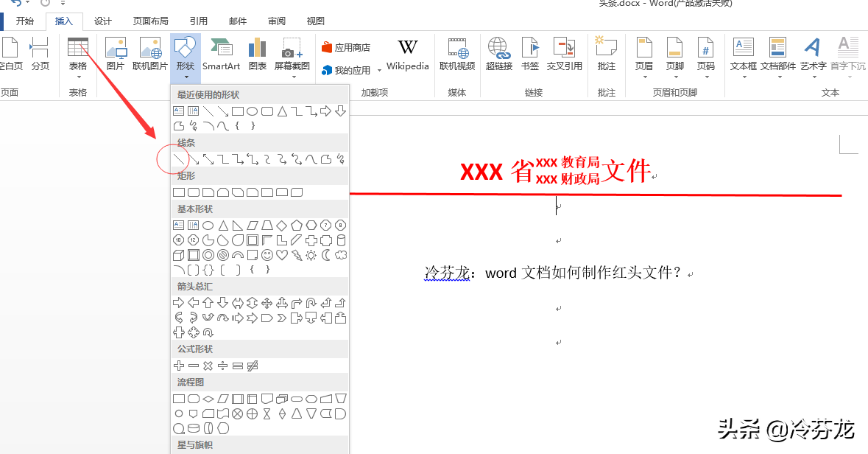The width and height of the screenshot is (868, 454).
Task: Open the 页面布局 ribbon tab
Action: 150,21
